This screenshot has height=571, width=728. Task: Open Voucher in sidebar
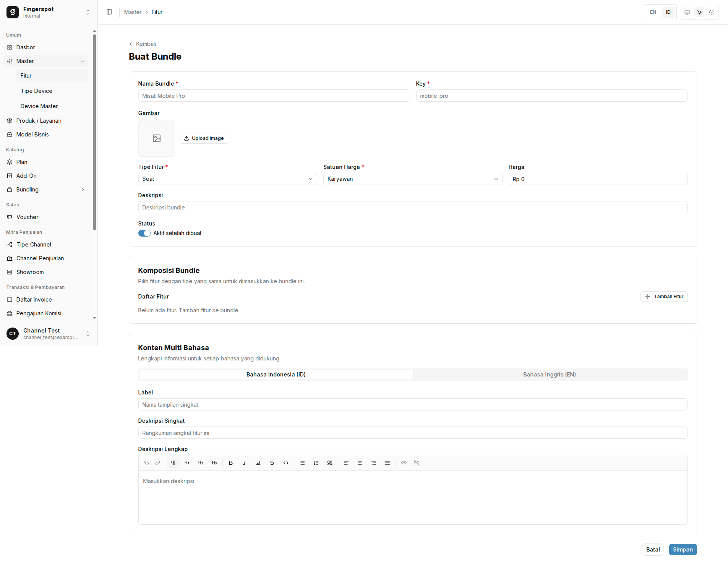coord(46,217)
